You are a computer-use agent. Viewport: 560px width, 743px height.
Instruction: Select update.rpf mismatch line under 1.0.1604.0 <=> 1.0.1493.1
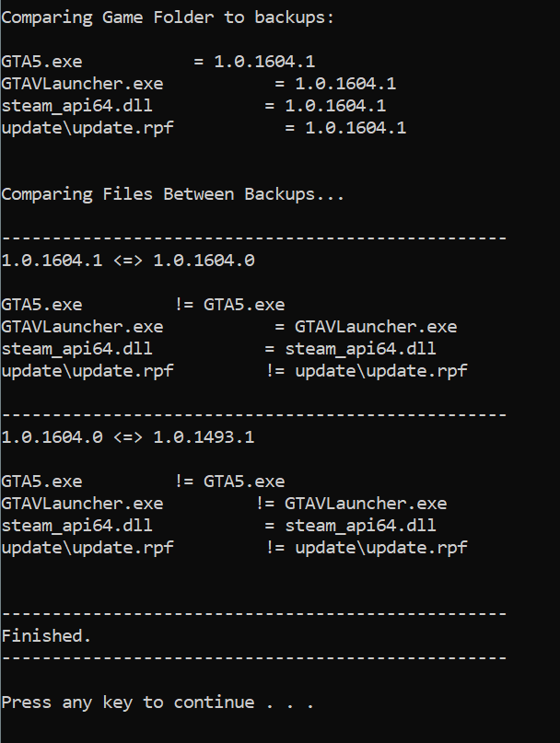tap(234, 548)
